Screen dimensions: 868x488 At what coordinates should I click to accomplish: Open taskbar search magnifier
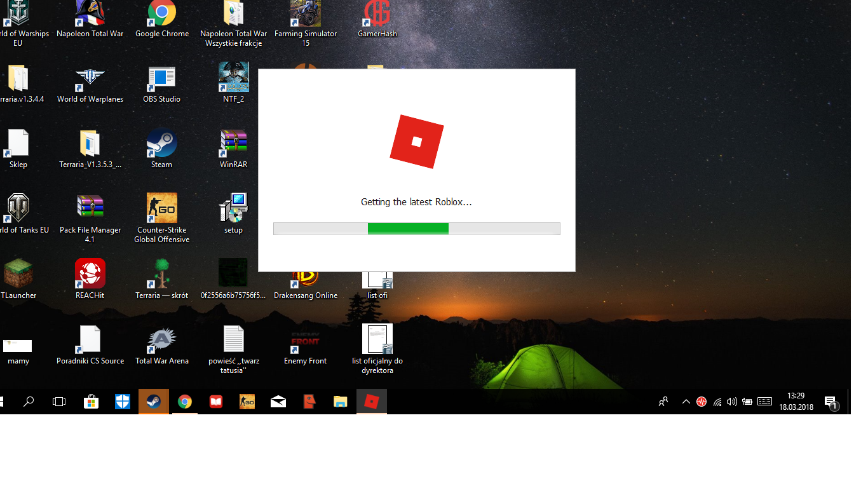(29, 402)
